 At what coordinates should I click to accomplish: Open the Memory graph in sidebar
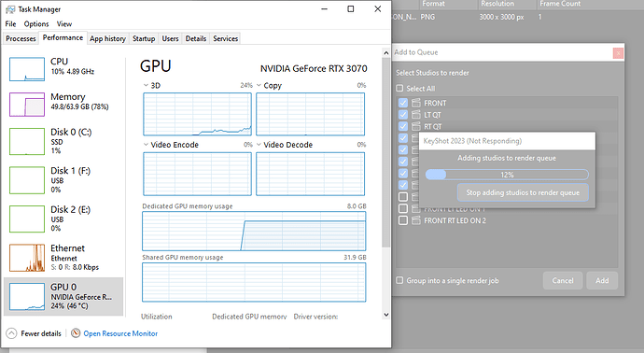tap(27, 105)
